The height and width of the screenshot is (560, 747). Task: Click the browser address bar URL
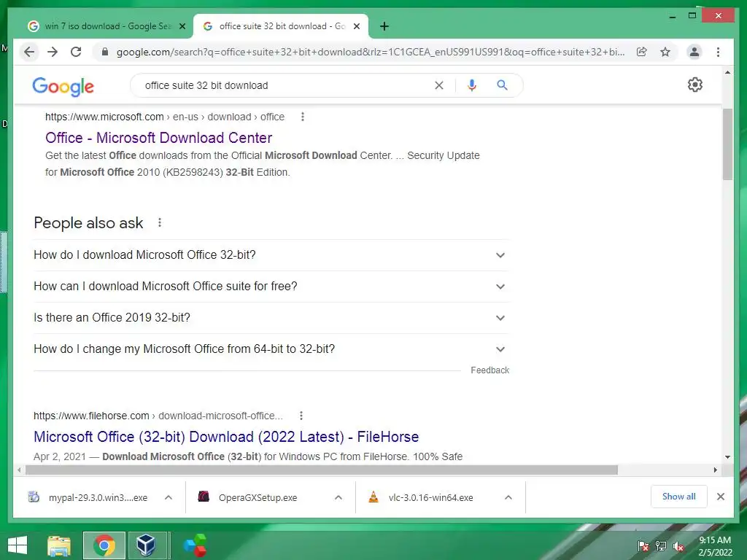coord(370,52)
